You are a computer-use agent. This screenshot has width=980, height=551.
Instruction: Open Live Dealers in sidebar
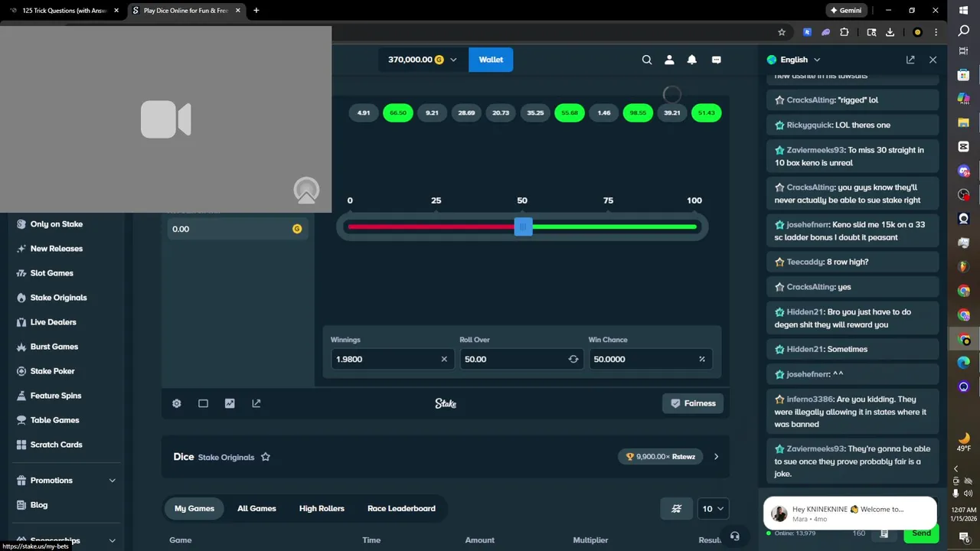(x=53, y=322)
